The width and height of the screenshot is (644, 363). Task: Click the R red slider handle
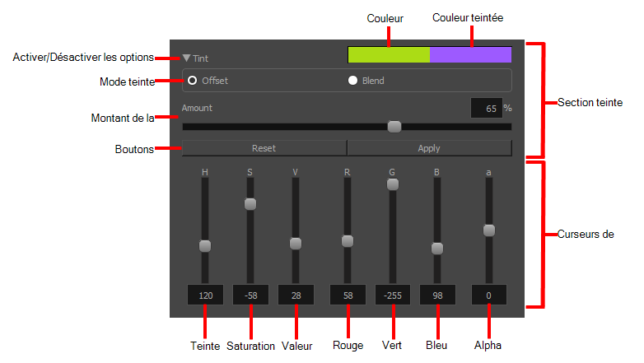348,241
